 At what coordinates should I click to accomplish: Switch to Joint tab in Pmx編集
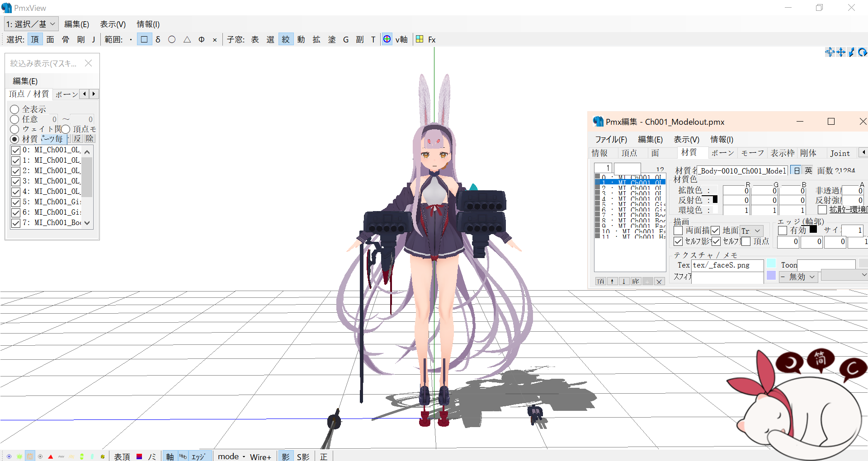point(840,153)
